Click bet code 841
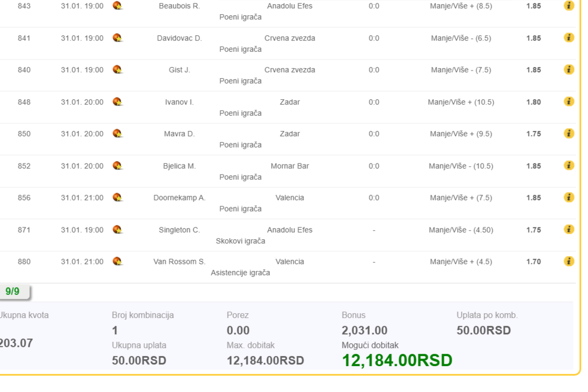The height and width of the screenshot is (392, 588). click(x=24, y=38)
